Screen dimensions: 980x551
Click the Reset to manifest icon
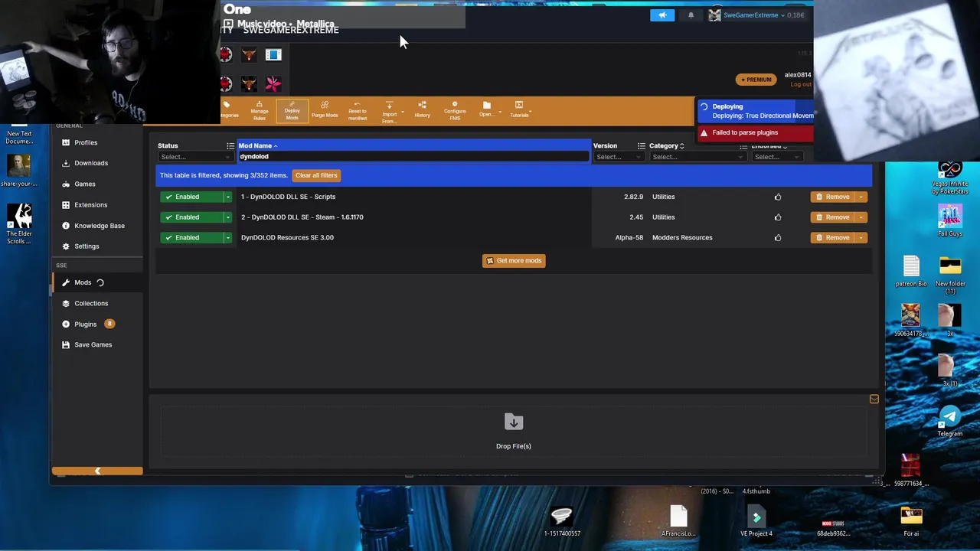[x=358, y=111]
